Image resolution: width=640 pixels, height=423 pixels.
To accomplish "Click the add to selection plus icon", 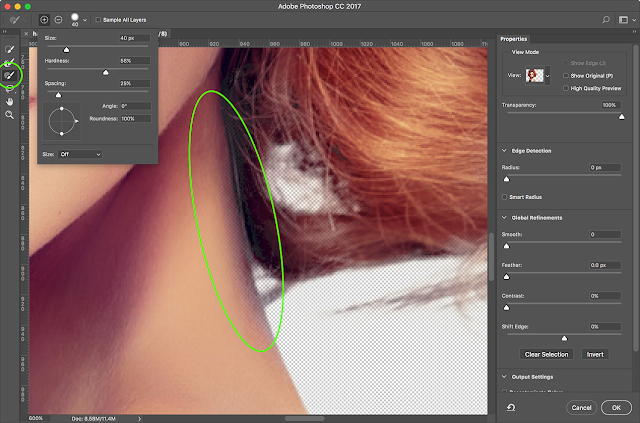I will (44, 20).
